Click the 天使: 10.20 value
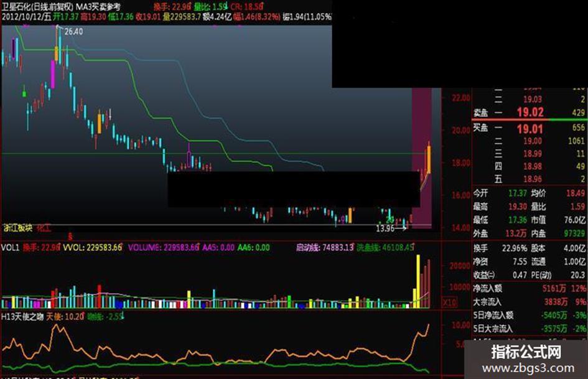This screenshot has width=588, height=379. pos(65,317)
